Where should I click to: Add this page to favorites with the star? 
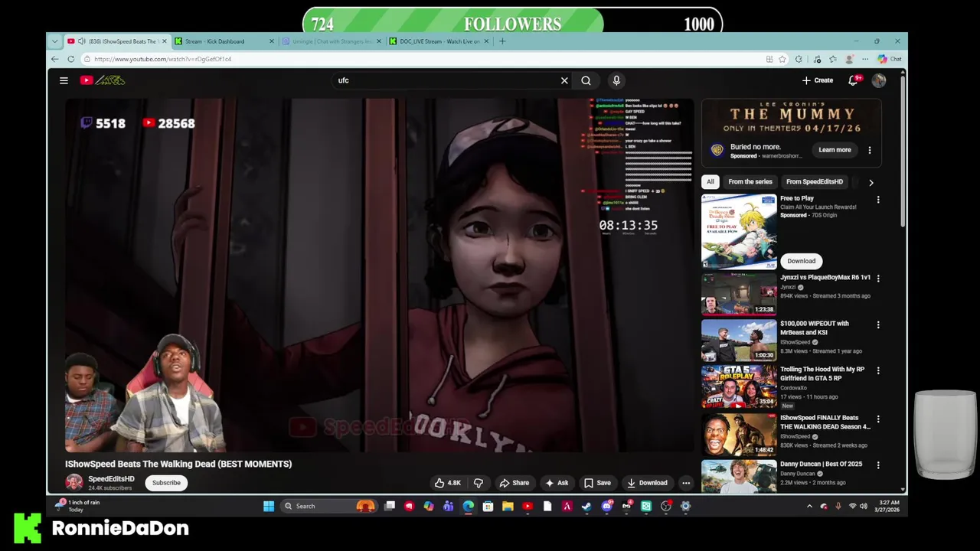pos(782,59)
